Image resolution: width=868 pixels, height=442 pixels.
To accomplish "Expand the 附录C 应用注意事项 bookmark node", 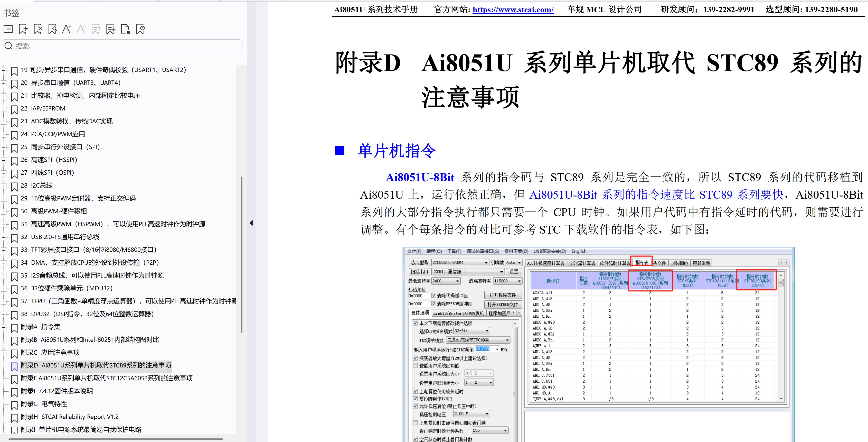I will click(x=3, y=353).
